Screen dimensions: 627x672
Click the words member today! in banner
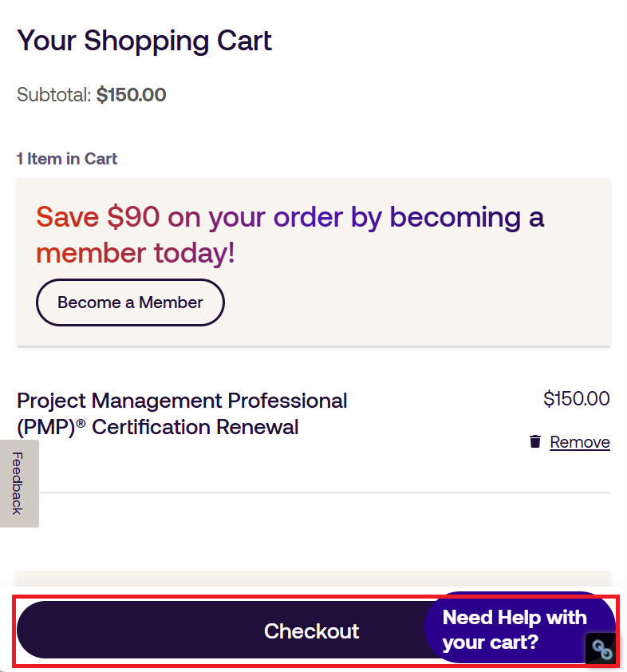point(136,253)
